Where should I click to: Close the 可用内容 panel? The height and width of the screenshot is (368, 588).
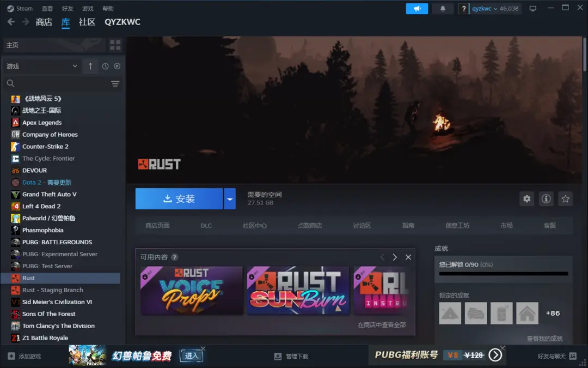pos(408,257)
